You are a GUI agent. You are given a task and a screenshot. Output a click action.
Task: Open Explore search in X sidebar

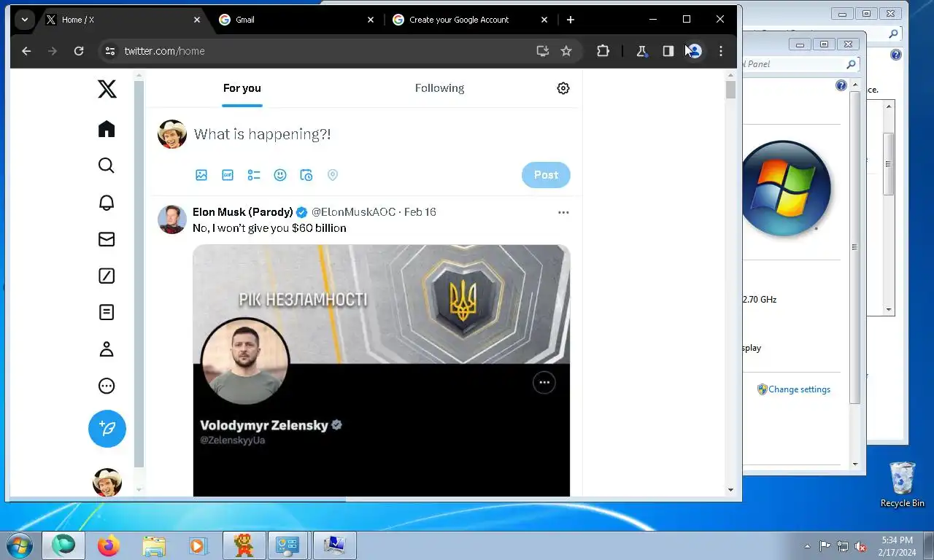[107, 166]
